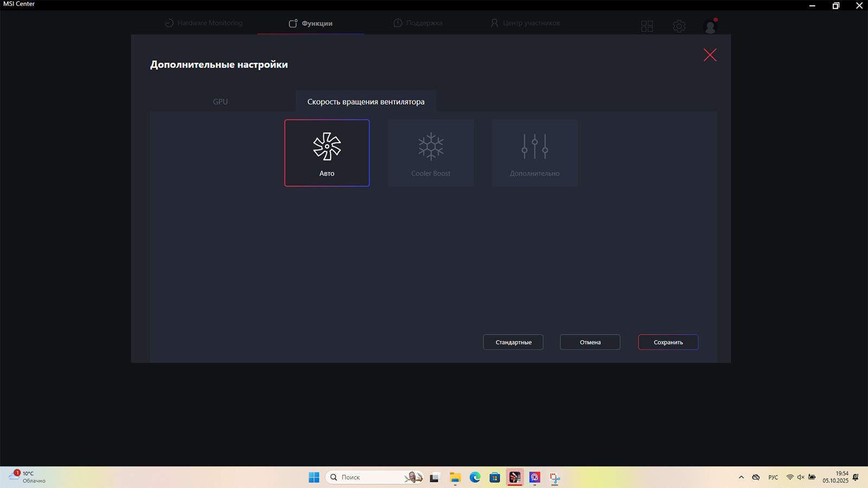Select the Скорость вращения вентилятора tab
This screenshot has width=868, height=488.
point(366,102)
